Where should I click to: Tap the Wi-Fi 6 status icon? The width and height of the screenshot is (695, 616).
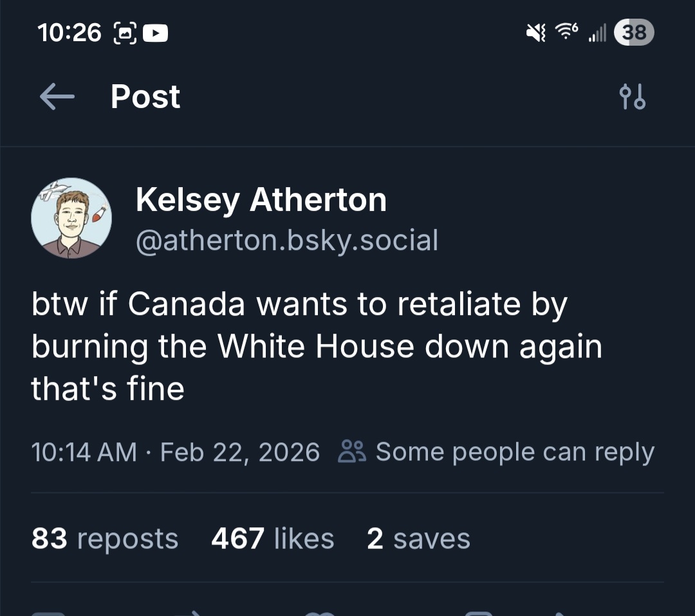(x=566, y=32)
